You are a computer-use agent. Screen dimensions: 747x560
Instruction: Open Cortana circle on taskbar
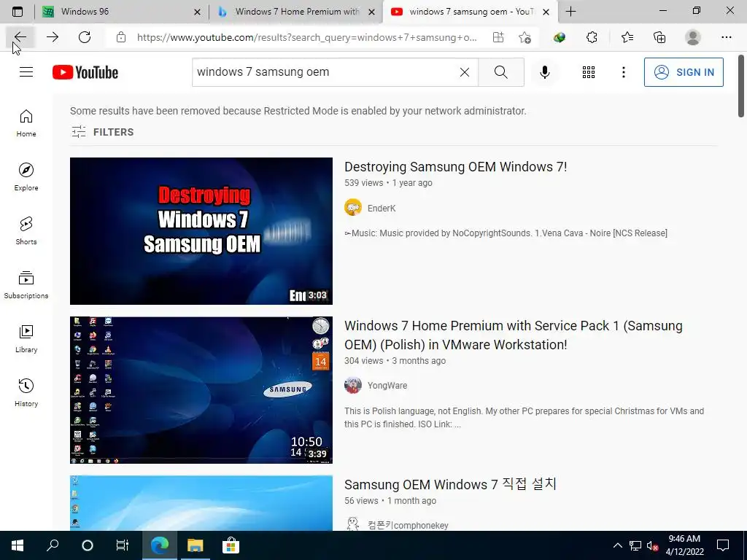[x=88, y=545]
